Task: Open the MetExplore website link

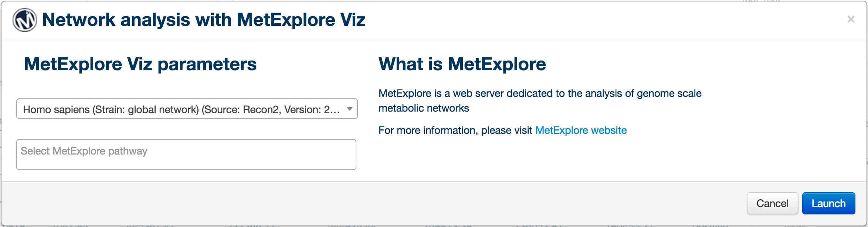Action: coord(581,130)
